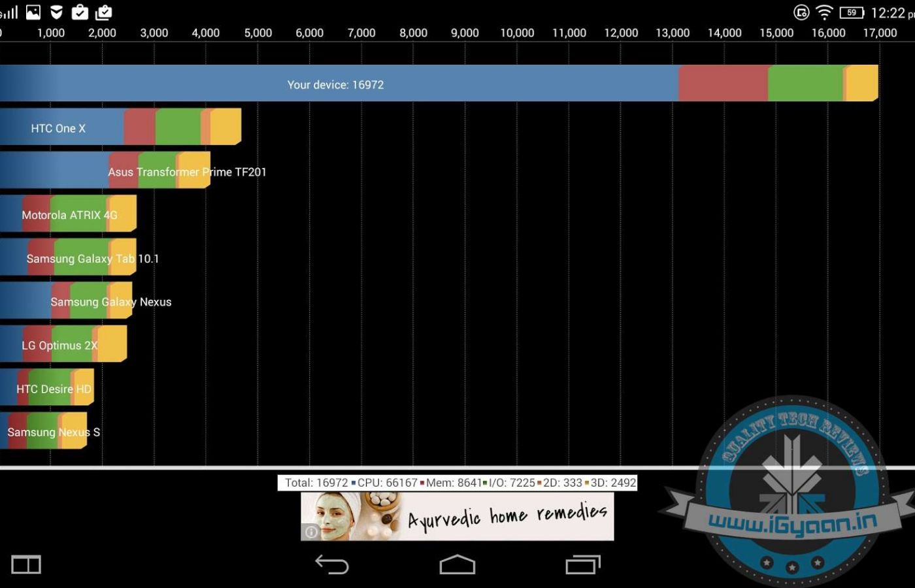Viewport: 915px width, 588px height.
Task: Tap the single briefcase checkmark notification icon
Action: pos(80,12)
